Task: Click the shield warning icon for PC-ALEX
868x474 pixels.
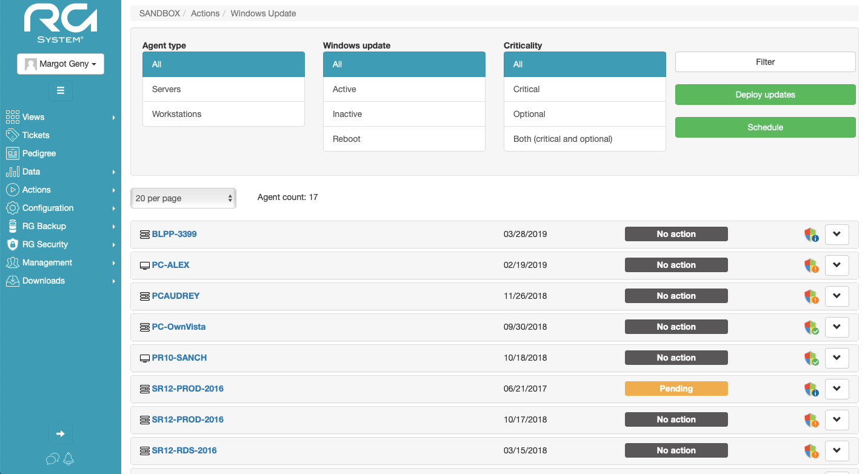Action: (x=811, y=265)
